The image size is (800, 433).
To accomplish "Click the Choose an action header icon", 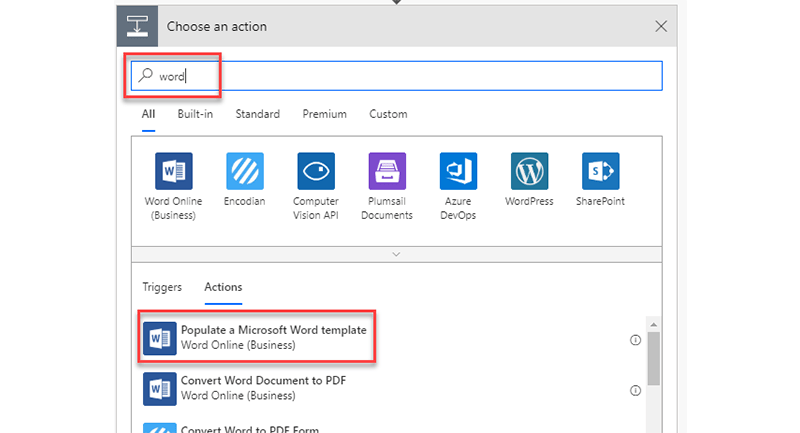I will point(137,26).
